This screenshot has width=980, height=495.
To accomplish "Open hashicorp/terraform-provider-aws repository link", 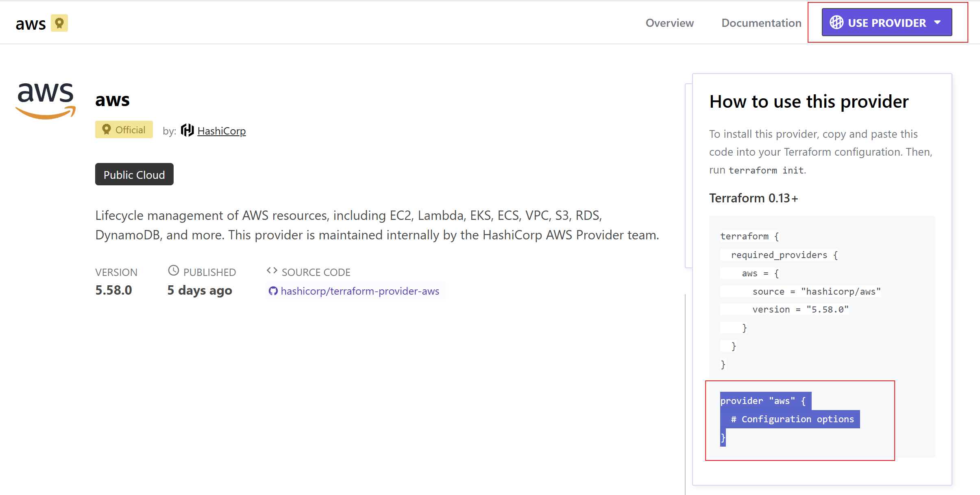I will pos(359,291).
